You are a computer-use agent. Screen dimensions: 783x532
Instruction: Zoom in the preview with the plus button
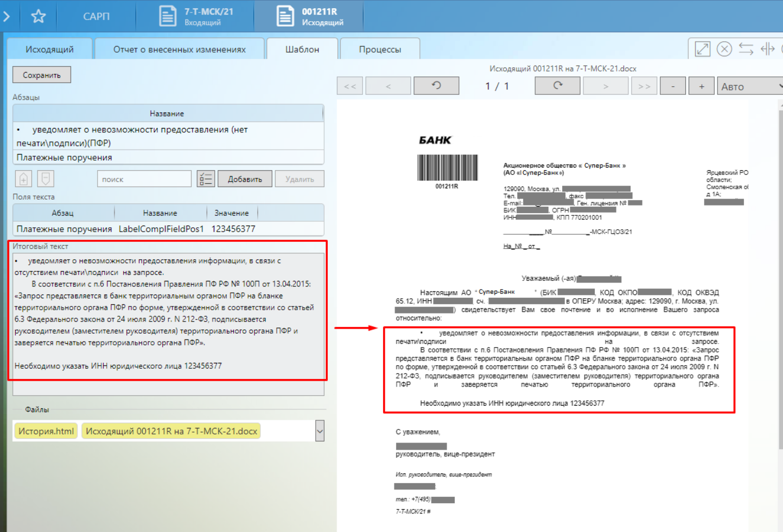pyautogui.click(x=702, y=86)
